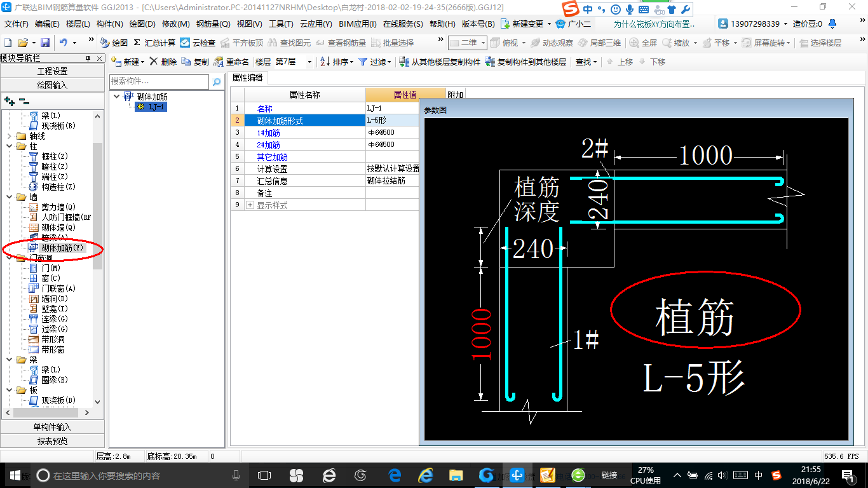Collapse the 砌体加筋 component tree root
This screenshot has height=488, width=868.
[x=116, y=97]
